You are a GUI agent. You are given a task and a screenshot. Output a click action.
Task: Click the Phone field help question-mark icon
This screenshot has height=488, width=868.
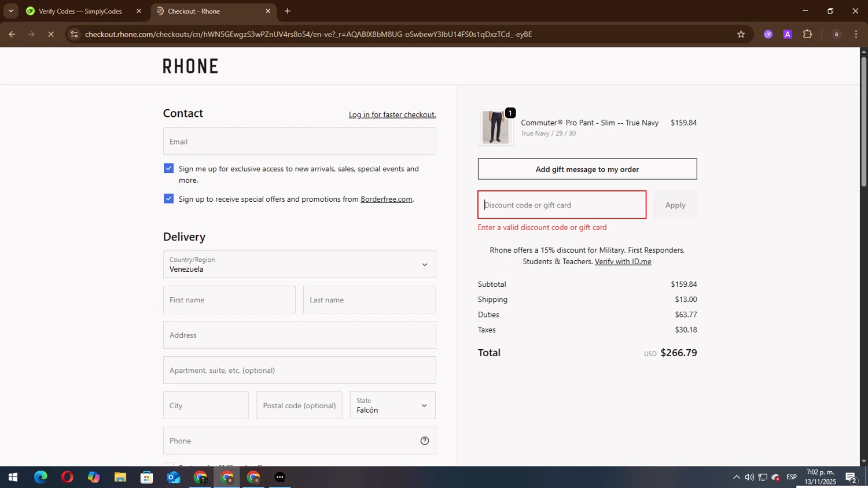point(424,441)
